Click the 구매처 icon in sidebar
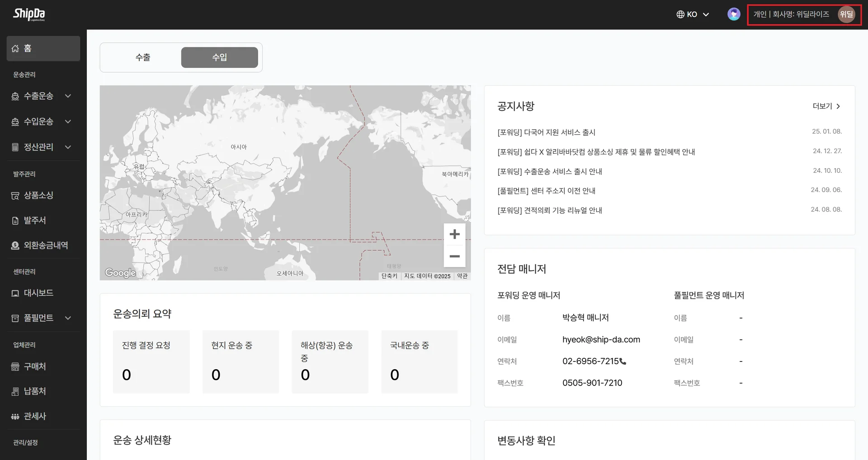Viewport: 868px width, 460px height. (15, 366)
